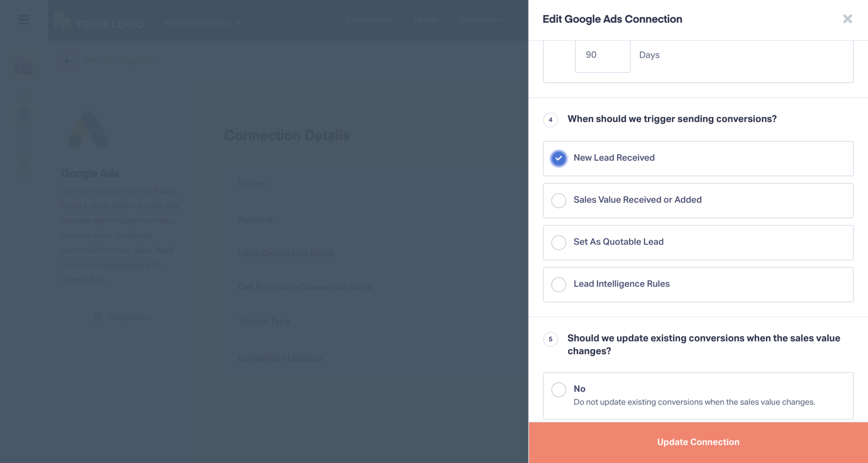Select the Lead Intelligence Rules option

[x=559, y=284]
